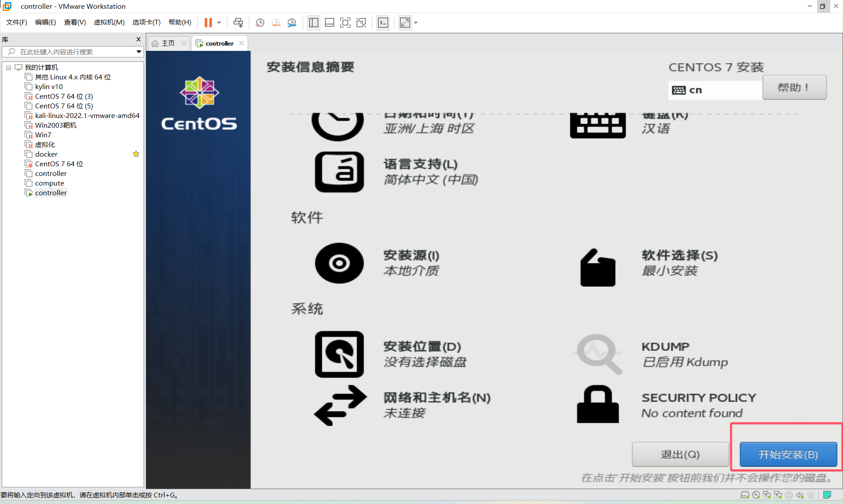Toggle Unity mode in toolbar
The width and height of the screenshot is (843, 504).
361,22
